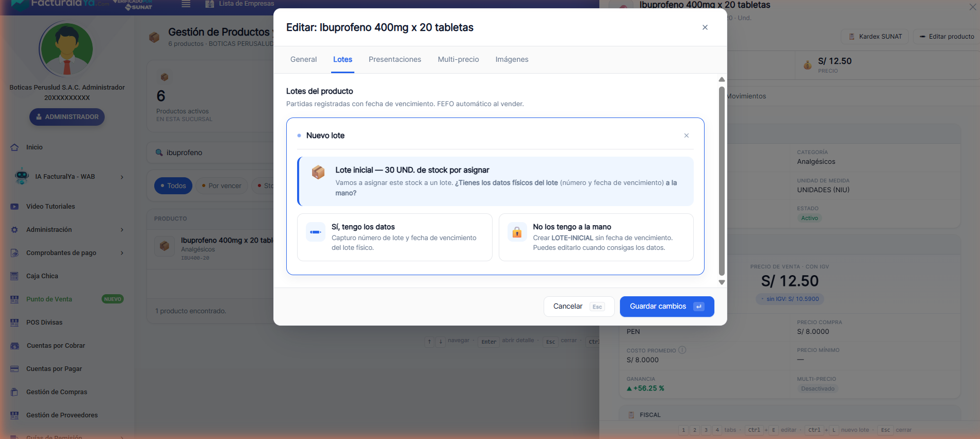The height and width of the screenshot is (439, 980).
Task: Save changes with Guardar cambios
Action: [x=666, y=307]
